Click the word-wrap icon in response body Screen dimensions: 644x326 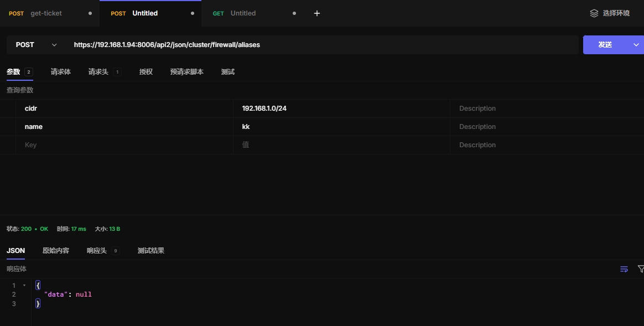pyautogui.click(x=624, y=269)
